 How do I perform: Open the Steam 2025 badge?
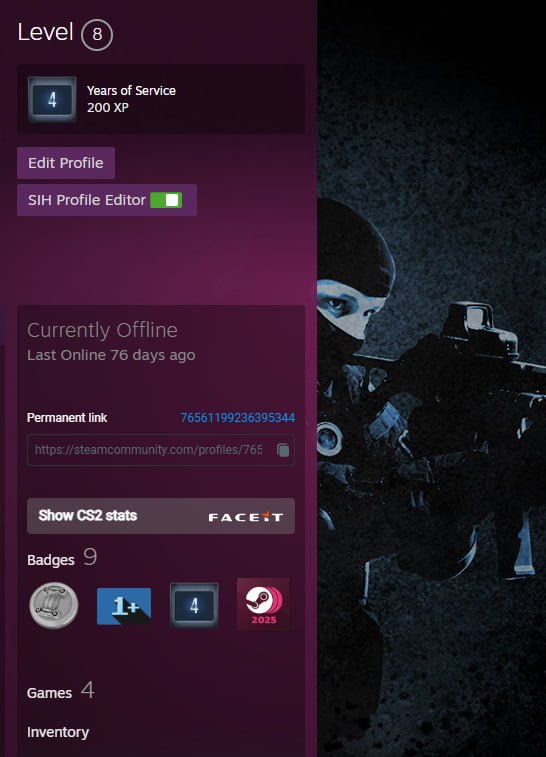(x=263, y=604)
